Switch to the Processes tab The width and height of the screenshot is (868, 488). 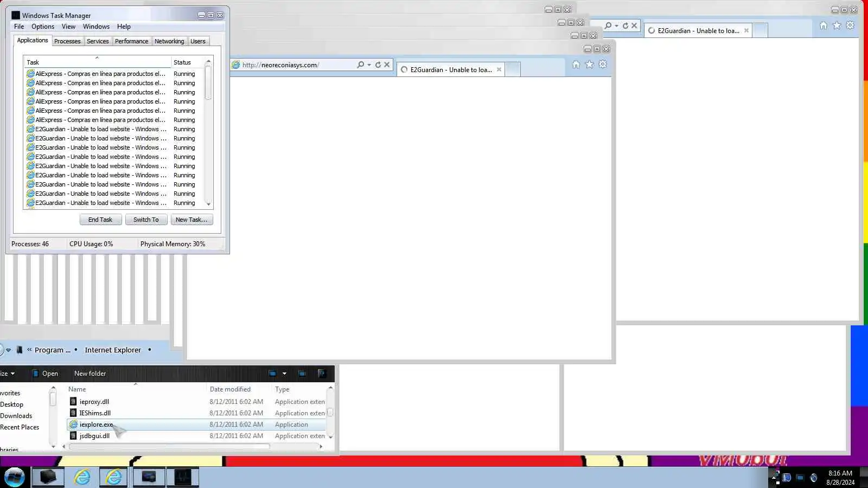(67, 41)
